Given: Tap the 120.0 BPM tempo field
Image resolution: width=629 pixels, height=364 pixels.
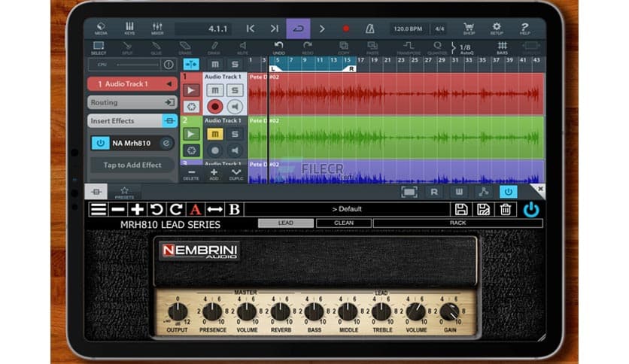Looking at the screenshot, I should click(408, 29).
